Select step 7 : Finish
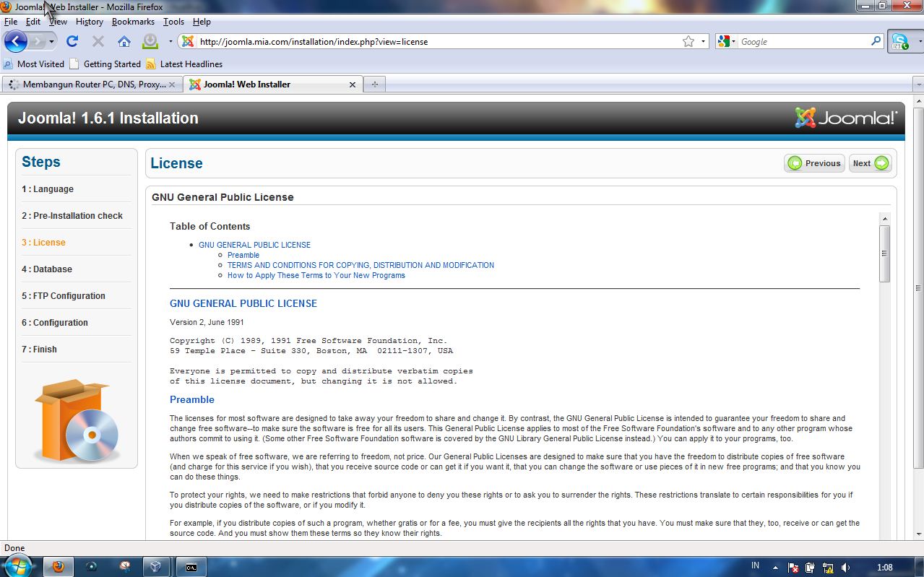 click(39, 350)
